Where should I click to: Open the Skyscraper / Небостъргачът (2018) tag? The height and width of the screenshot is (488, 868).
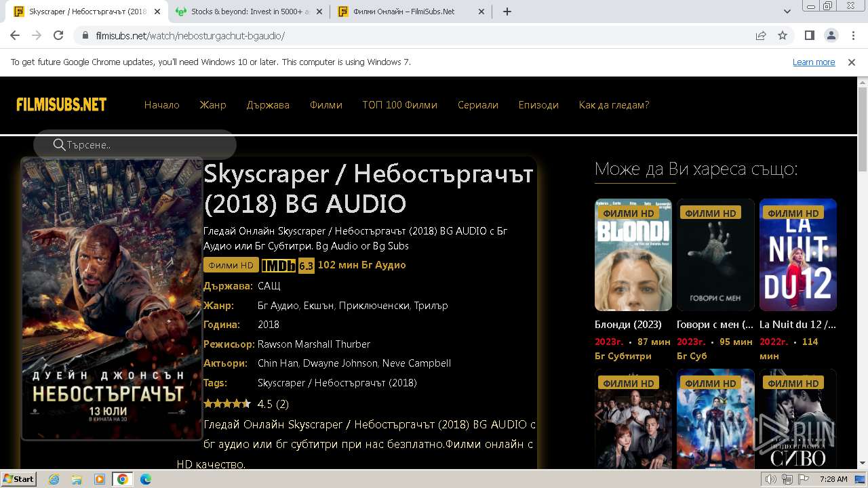[x=337, y=383]
